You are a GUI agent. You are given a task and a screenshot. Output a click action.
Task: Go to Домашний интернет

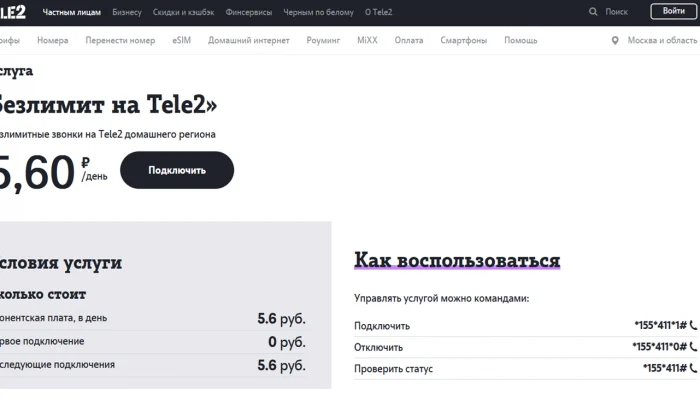tap(249, 40)
